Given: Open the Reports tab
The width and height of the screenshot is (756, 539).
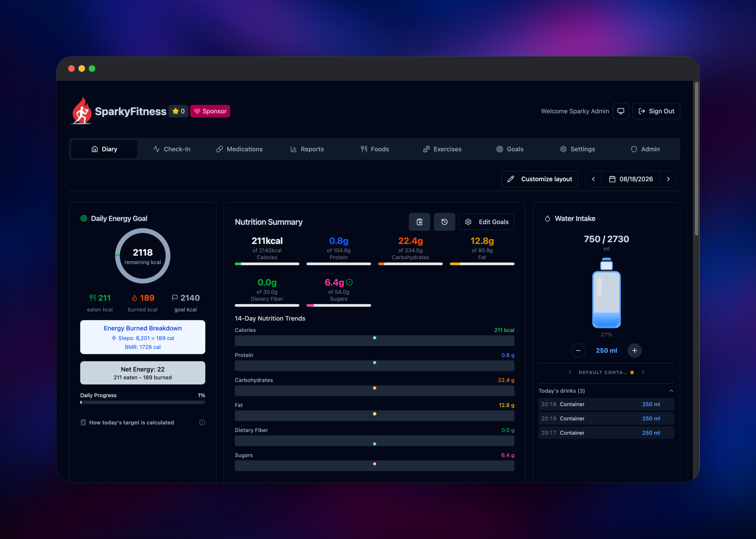Looking at the screenshot, I should [x=307, y=149].
